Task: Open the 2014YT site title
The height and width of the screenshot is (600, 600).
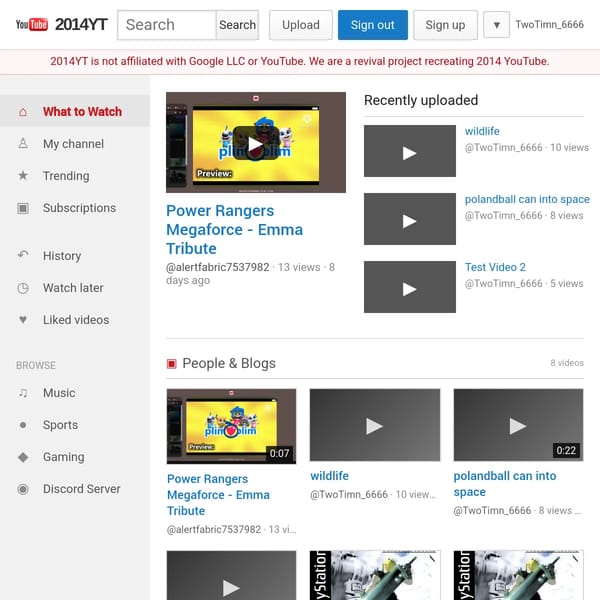Action: pyautogui.click(x=81, y=24)
